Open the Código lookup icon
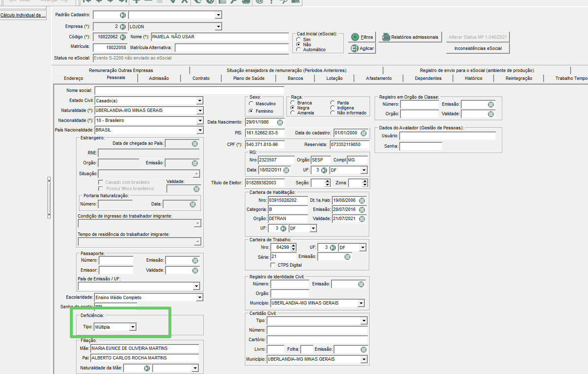 pyautogui.click(x=123, y=37)
